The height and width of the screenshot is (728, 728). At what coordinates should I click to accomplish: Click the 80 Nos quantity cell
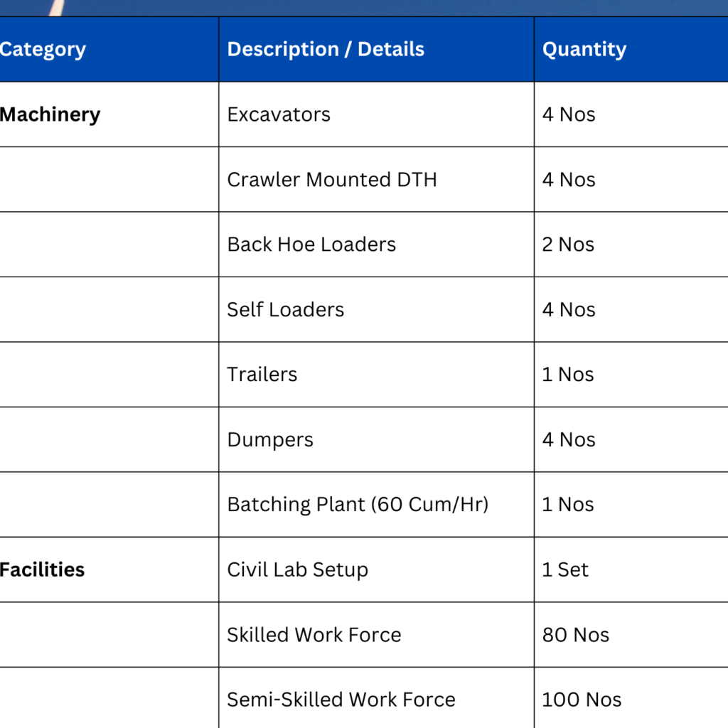(576, 635)
